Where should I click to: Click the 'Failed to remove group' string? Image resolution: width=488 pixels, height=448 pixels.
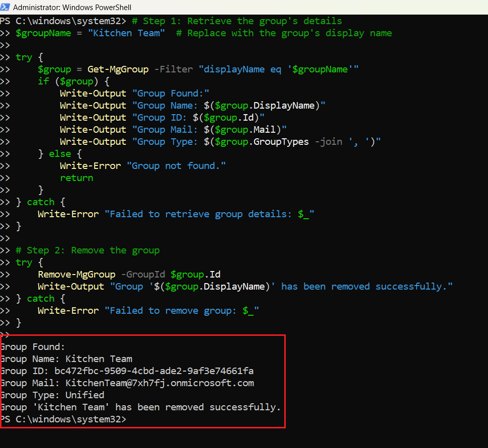[x=182, y=311]
